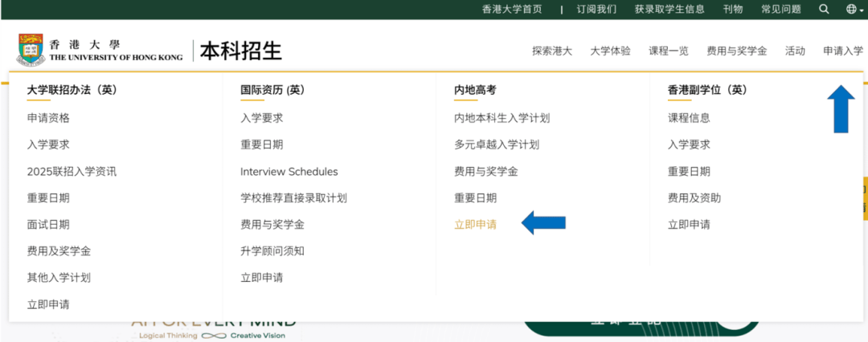868x342 pixels.
Task: Open 多元卓越入学计划
Action: (x=497, y=145)
